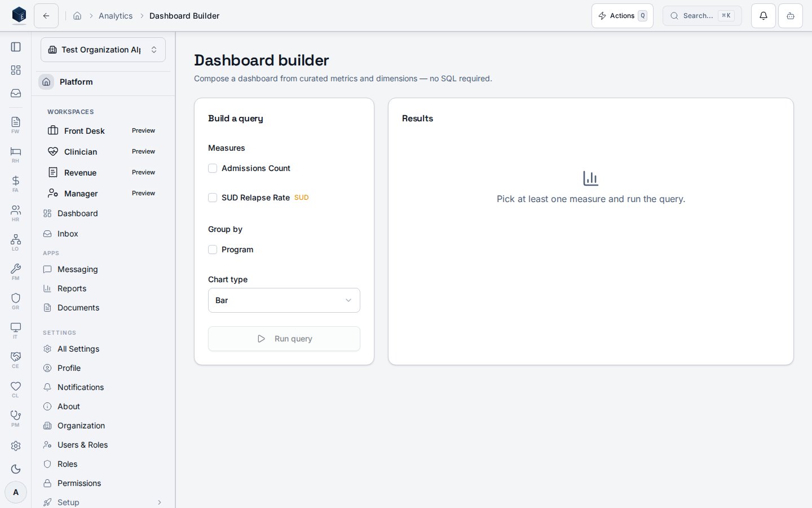Click the Search field in top bar

(x=702, y=16)
